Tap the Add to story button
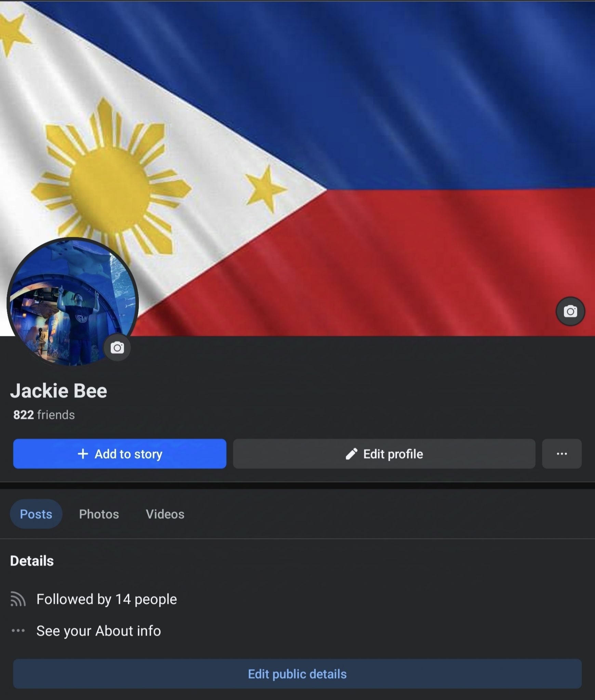 tap(120, 454)
